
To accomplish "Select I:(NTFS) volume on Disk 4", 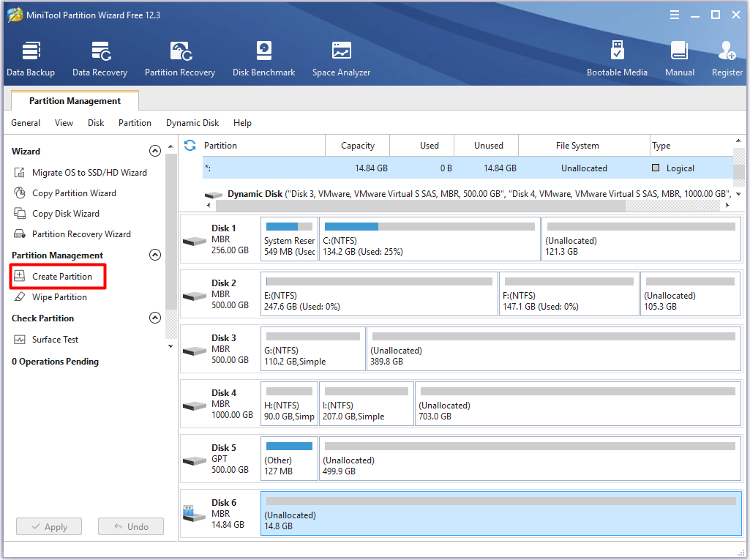I will point(367,404).
